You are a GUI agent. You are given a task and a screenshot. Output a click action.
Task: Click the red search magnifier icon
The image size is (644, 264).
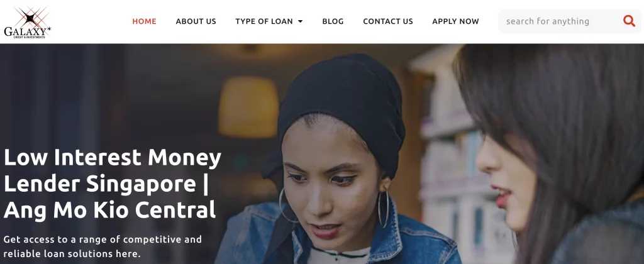tap(629, 21)
